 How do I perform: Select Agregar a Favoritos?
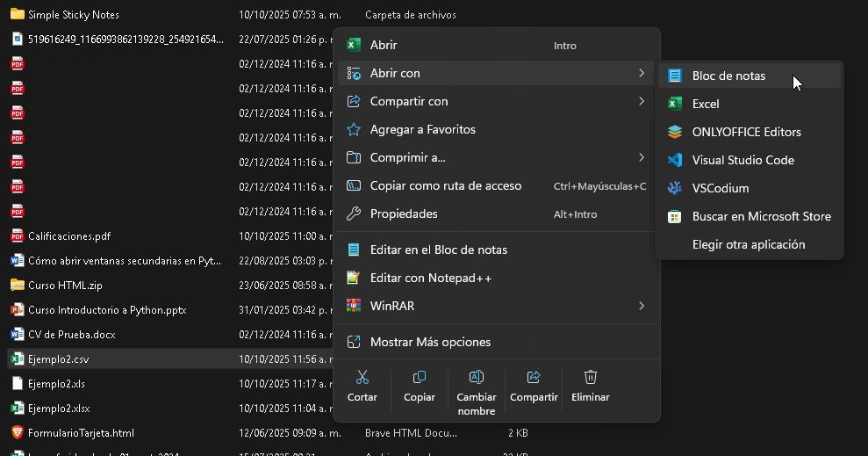point(496,130)
